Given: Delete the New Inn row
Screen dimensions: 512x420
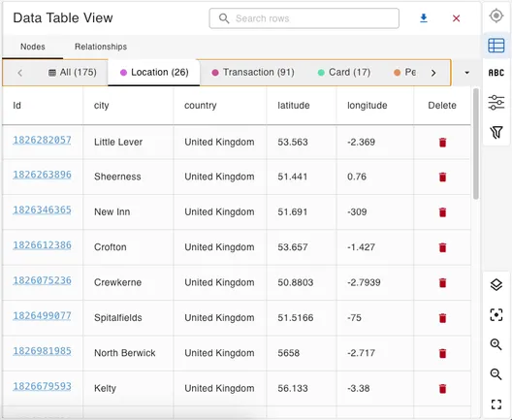Looking at the screenshot, I should click(442, 212).
